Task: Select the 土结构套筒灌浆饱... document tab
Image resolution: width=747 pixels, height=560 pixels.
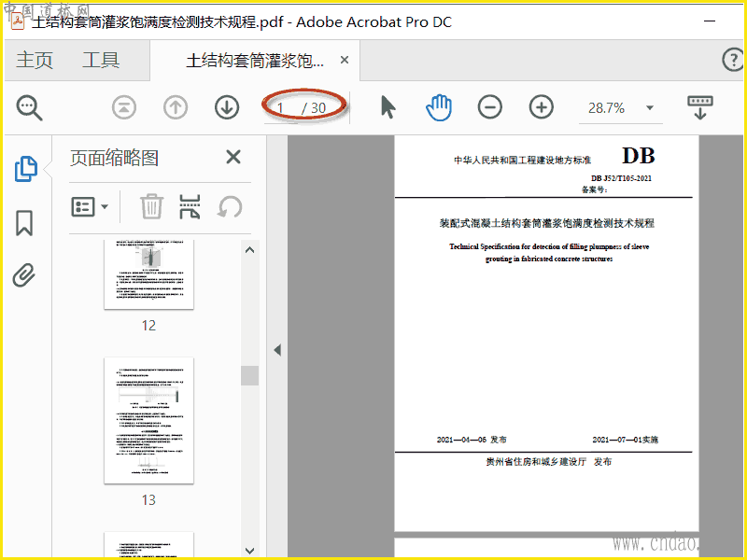Action: pos(255,61)
